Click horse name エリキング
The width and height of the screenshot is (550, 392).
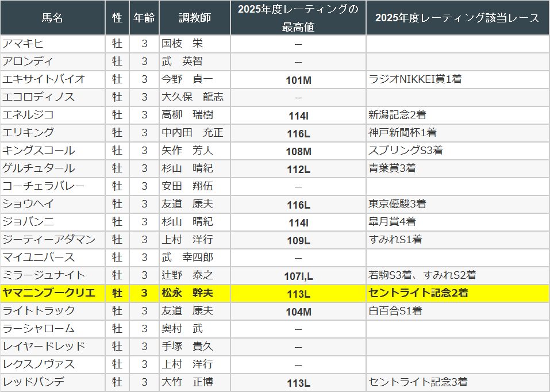click(29, 133)
